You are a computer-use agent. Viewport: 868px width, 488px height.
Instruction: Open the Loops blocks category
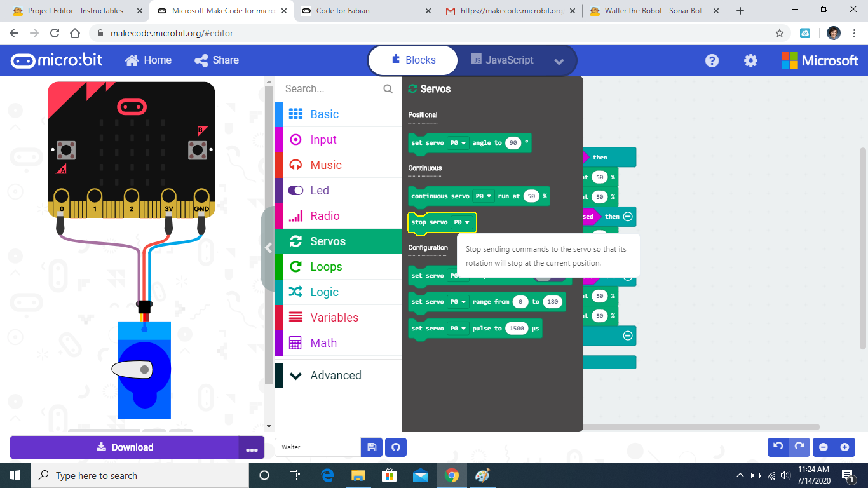point(338,267)
